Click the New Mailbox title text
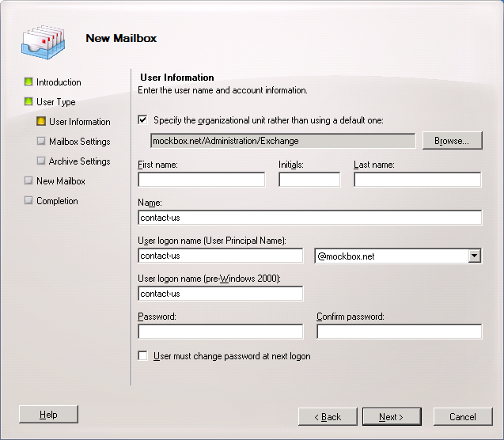Image resolution: width=504 pixels, height=440 pixels. tap(121, 38)
